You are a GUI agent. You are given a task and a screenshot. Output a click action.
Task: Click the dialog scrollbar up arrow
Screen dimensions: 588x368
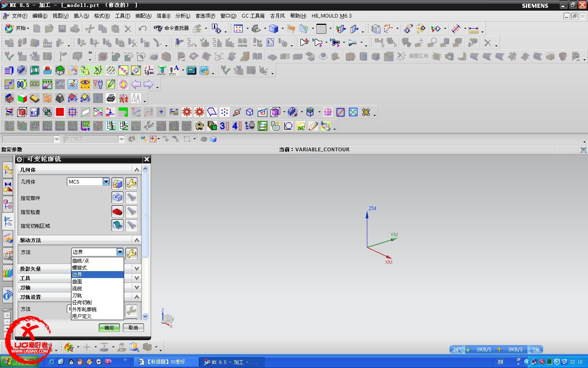click(x=145, y=168)
